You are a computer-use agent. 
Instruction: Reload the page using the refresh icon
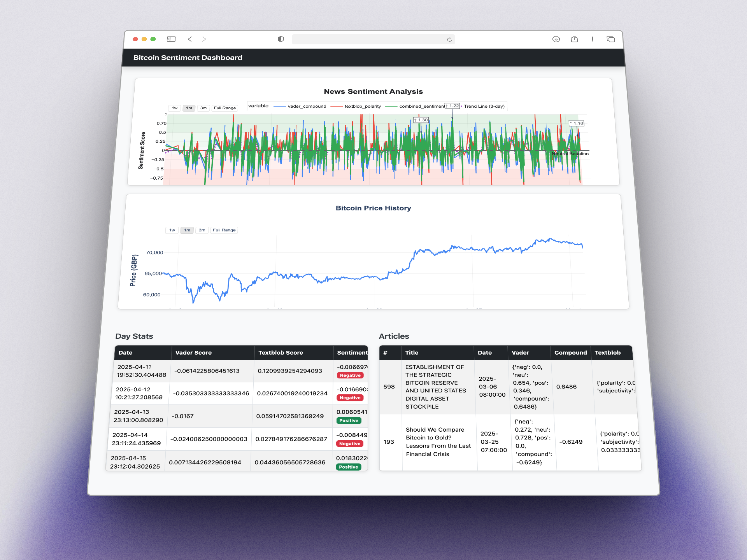449,39
